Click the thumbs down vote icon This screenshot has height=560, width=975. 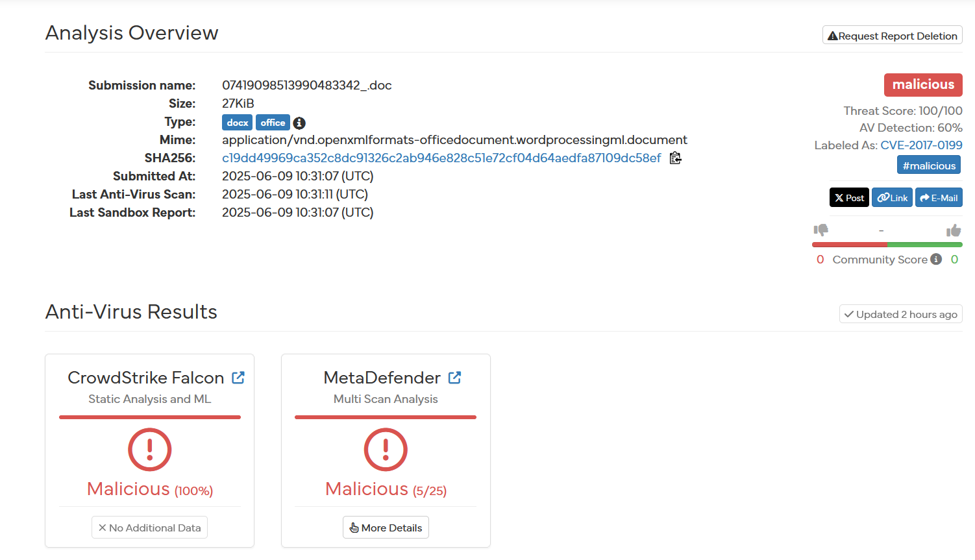click(821, 230)
